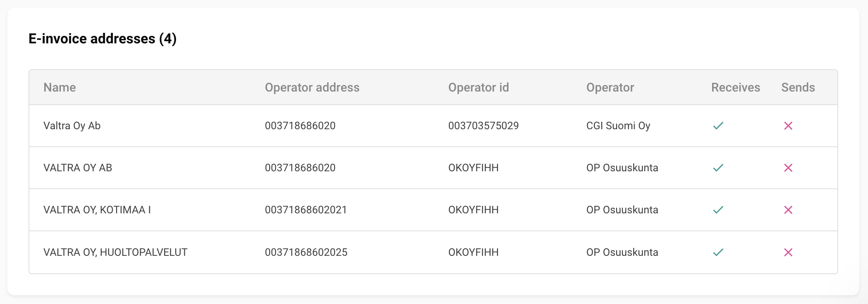868x304 pixels.
Task: Click Receives checkmark for VALTRA OY, HUOLTOPALVELUT
Action: 718,252
